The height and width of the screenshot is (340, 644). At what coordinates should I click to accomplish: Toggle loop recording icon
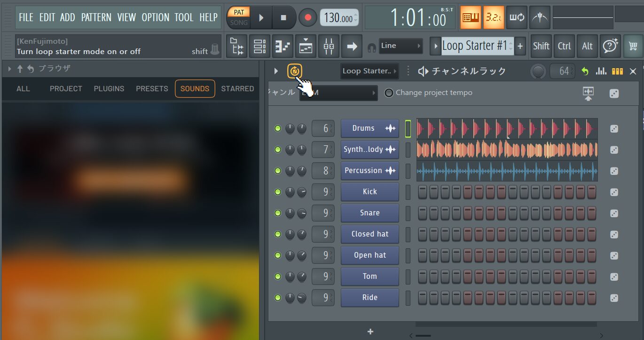(x=517, y=18)
